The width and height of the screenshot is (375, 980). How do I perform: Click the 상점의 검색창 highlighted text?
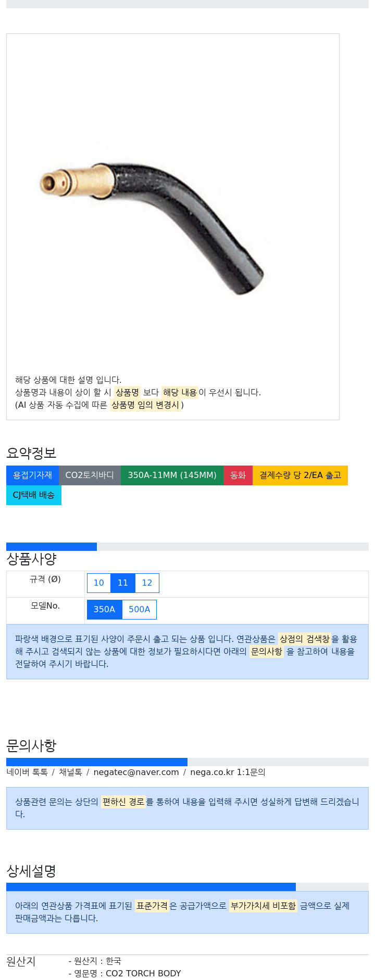305,639
